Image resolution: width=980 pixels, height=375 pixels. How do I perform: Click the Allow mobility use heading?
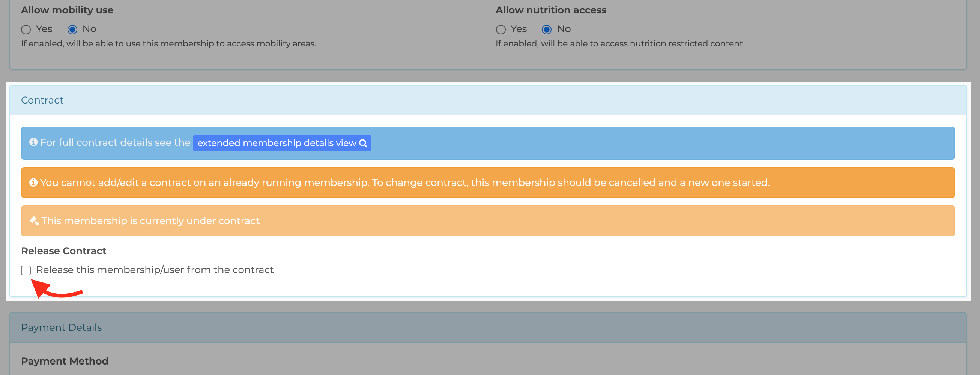(67, 10)
